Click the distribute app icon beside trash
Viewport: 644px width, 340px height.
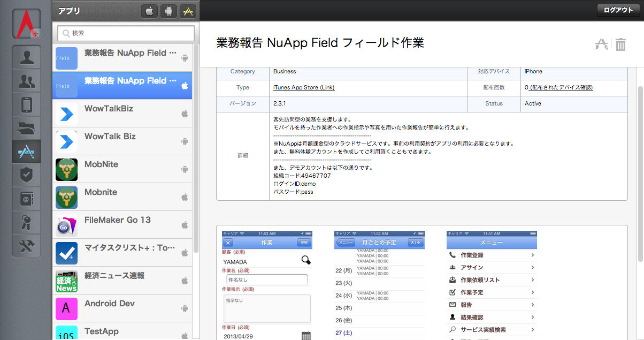pyautogui.click(x=601, y=44)
